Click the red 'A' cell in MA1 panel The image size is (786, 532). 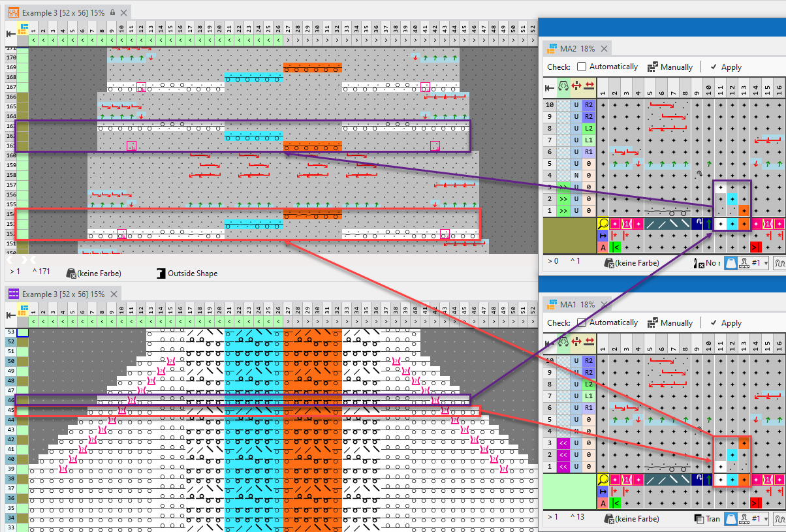pyautogui.click(x=603, y=503)
